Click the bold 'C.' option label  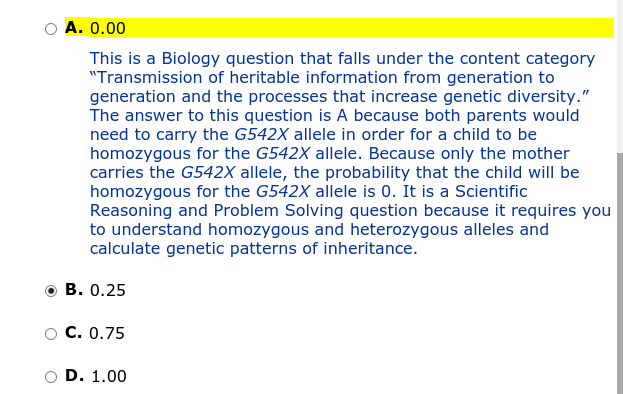pyautogui.click(x=74, y=332)
